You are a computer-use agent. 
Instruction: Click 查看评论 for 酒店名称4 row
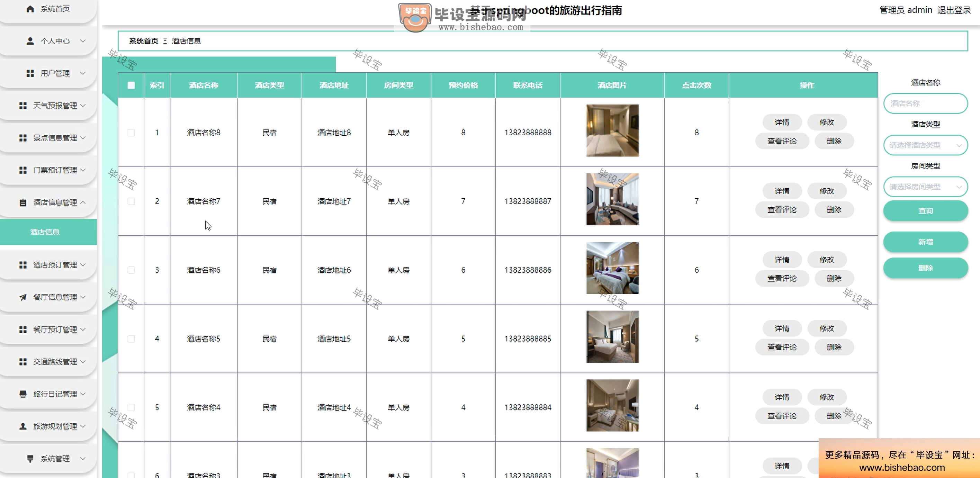point(782,416)
